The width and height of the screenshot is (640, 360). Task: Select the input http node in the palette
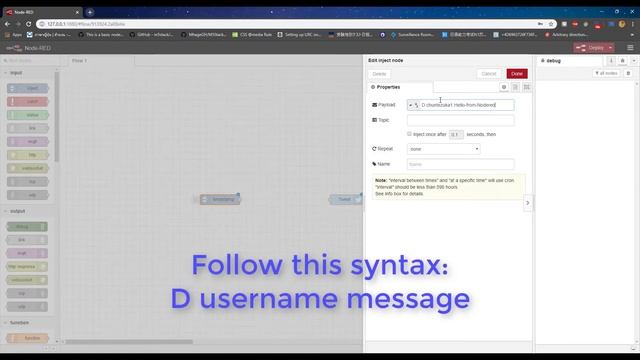pyautogui.click(x=28, y=155)
